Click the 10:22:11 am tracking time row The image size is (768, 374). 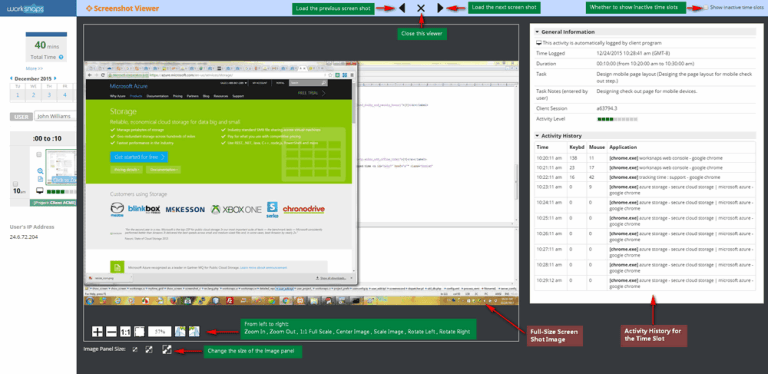(645, 177)
